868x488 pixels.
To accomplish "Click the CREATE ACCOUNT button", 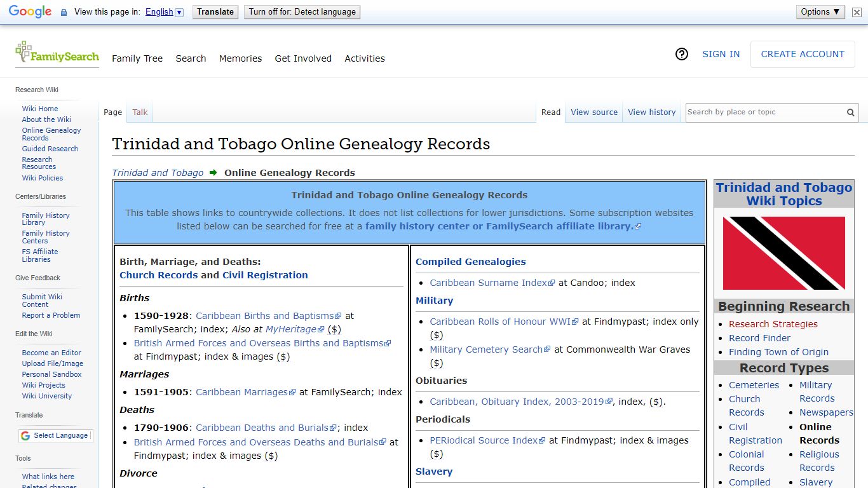I will [x=803, y=54].
